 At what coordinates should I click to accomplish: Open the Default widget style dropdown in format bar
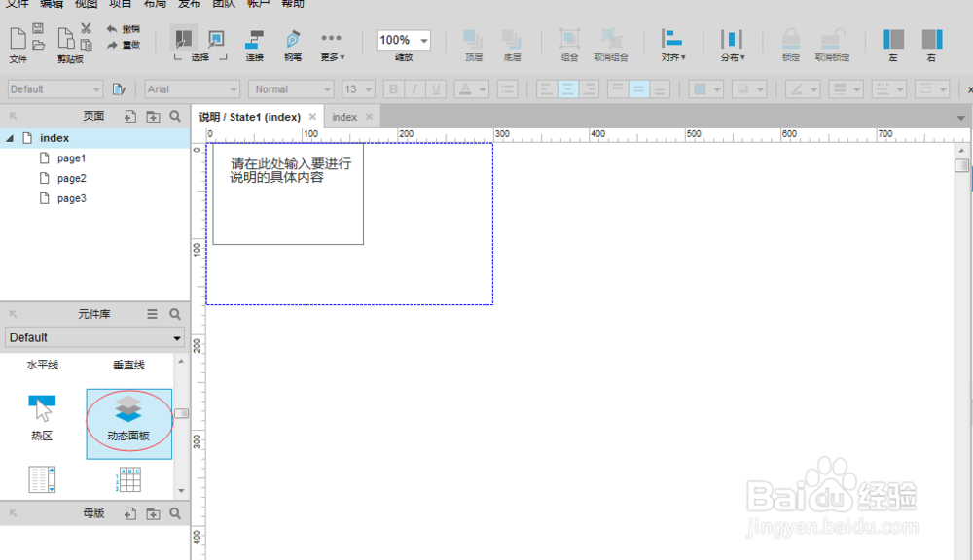tap(54, 89)
